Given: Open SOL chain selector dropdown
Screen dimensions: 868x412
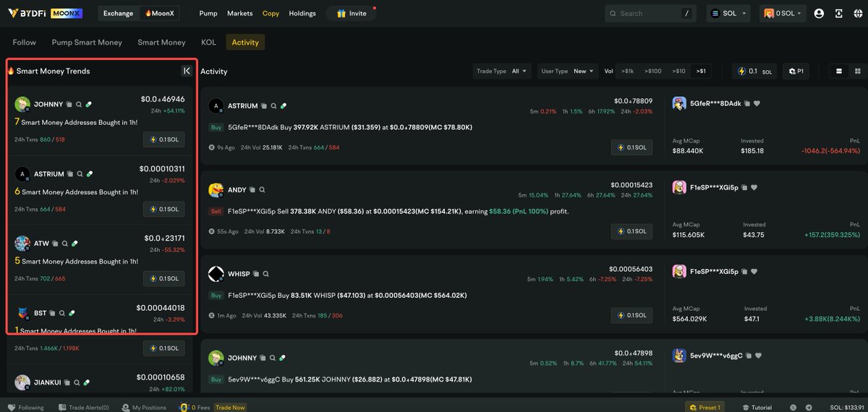Looking at the screenshot, I should 728,13.
